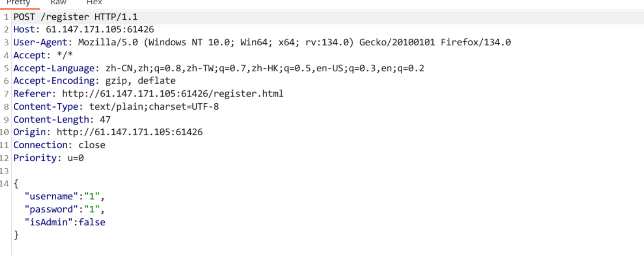The image size is (644, 256).
Task: Click the isAdmin false value
Action: pos(92,222)
